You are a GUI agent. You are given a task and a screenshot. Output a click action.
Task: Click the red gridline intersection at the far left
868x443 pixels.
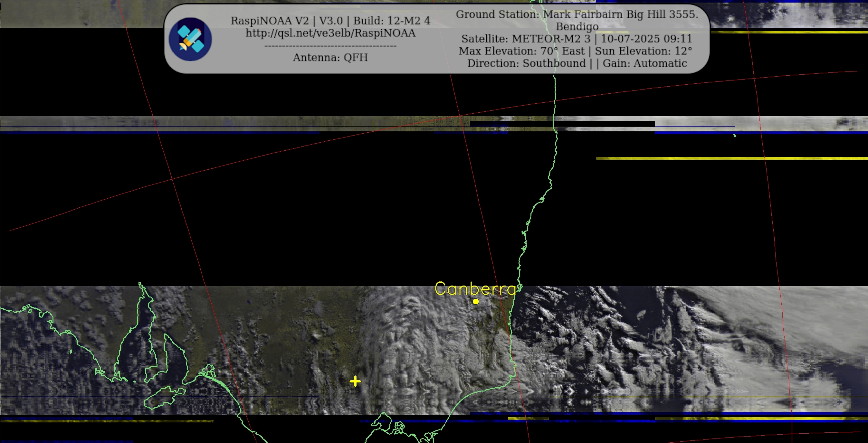[x=172, y=179]
